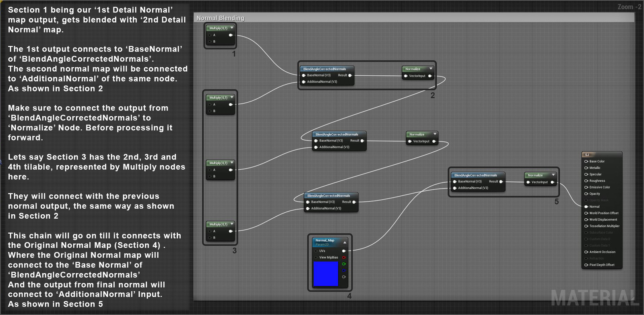Image resolution: width=644 pixels, height=315 pixels.
Task: Click AdditionalNormal (V3) pin in section 5 blend node
Action: (455, 188)
